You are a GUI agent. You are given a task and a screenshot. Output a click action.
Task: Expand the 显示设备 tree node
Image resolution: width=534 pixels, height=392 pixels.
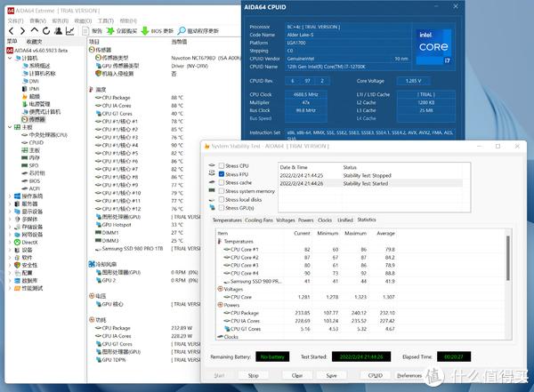tap(10, 212)
